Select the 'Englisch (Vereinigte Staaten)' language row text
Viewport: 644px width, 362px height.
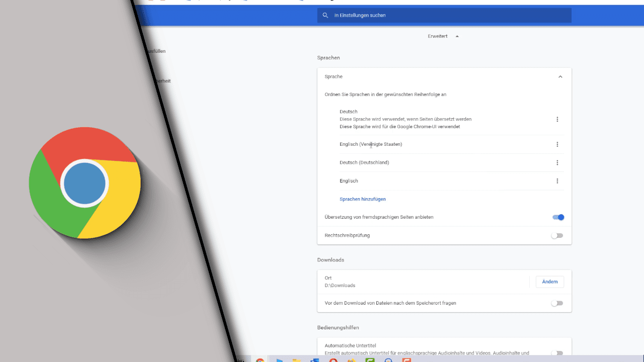pyautogui.click(x=371, y=144)
